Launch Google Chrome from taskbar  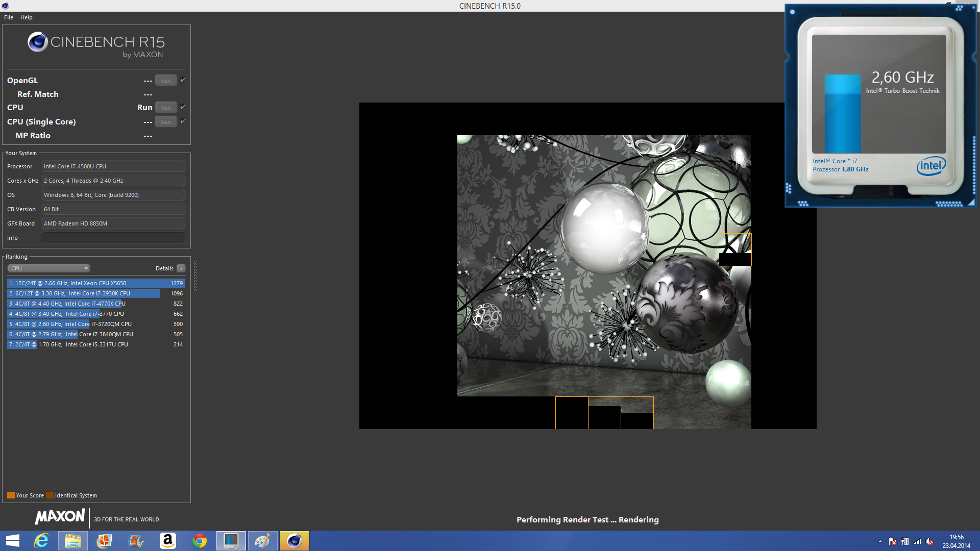(x=200, y=541)
